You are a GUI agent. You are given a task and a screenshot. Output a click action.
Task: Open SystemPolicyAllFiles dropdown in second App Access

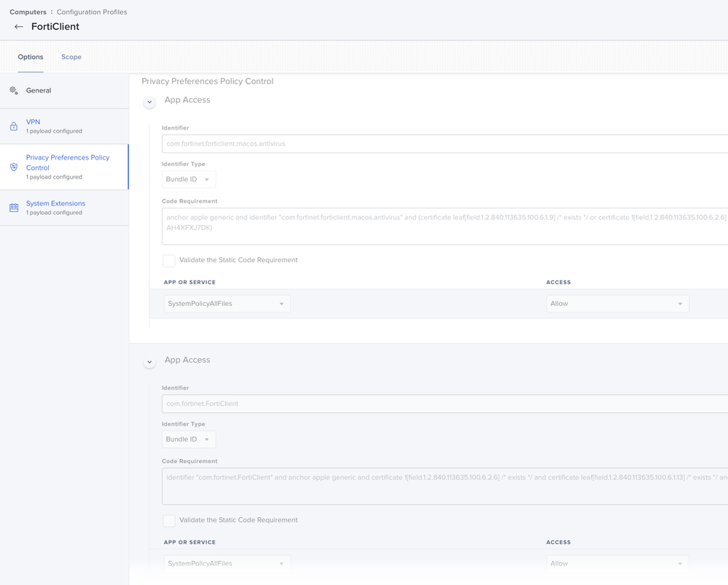pos(227,564)
